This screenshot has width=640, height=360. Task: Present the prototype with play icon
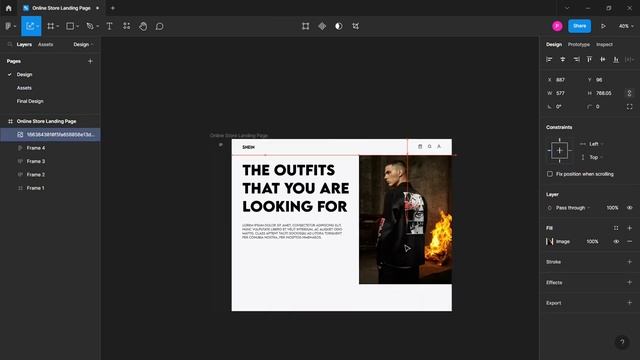pyautogui.click(x=603, y=26)
